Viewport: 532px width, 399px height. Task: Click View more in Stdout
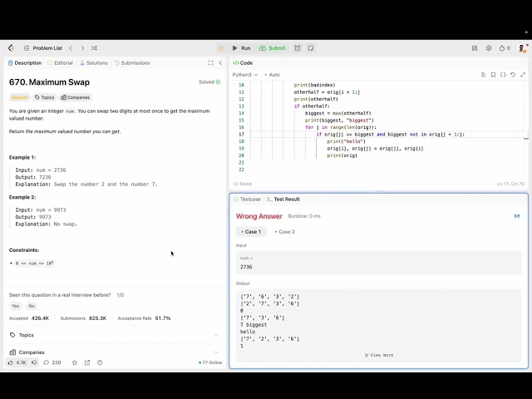[379, 355]
